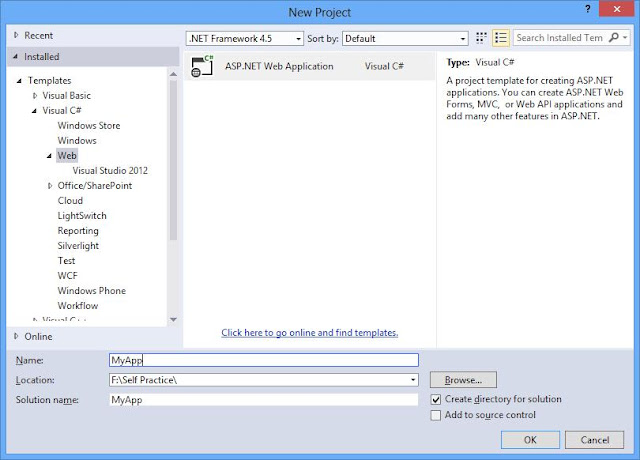Click the tree scrollbar up arrow
The width and height of the screenshot is (640, 460).
click(173, 74)
